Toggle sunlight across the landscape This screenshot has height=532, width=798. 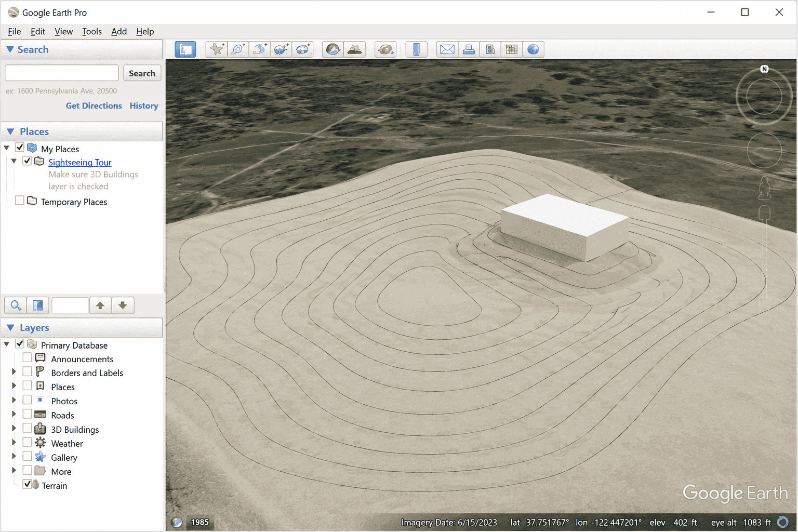(x=355, y=49)
